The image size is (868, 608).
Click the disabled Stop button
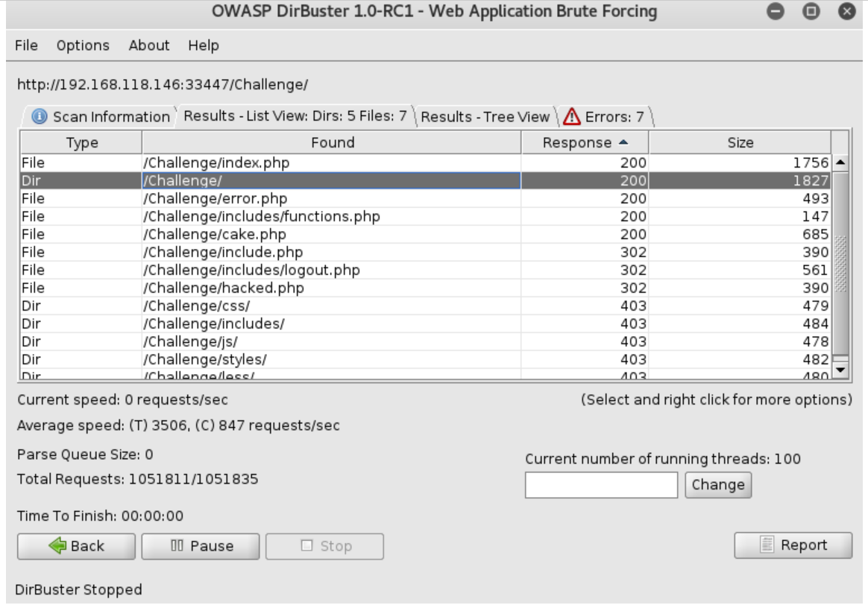[324, 546]
